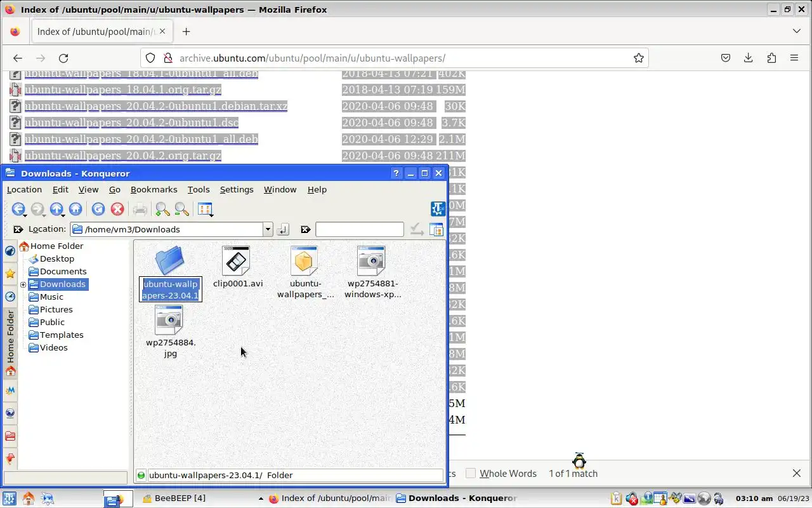Click Konqueror's Forward navigation arrow
812x508 pixels.
(x=37, y=209)
